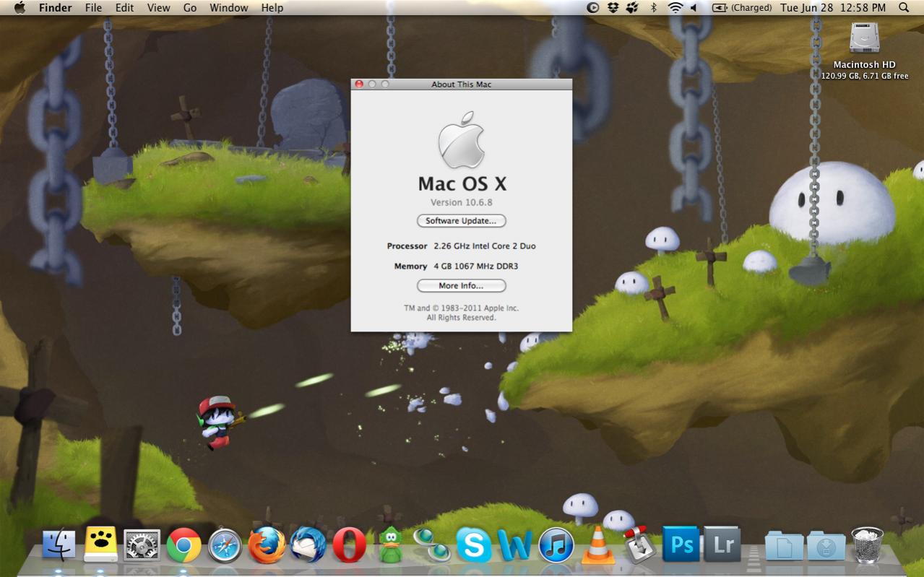
Task: Open swirl-icon app next to Adium in dock
Action: click(x=432, y=545)
